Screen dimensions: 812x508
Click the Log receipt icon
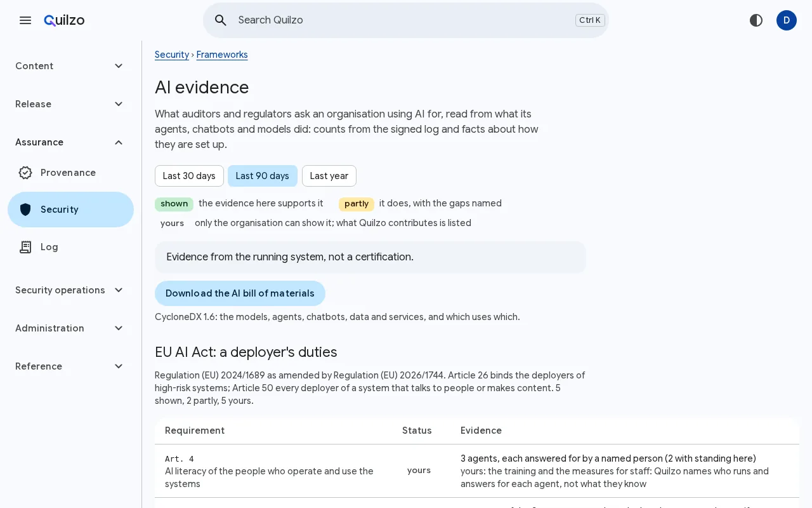pyautogui.click(x=25, y=247)
